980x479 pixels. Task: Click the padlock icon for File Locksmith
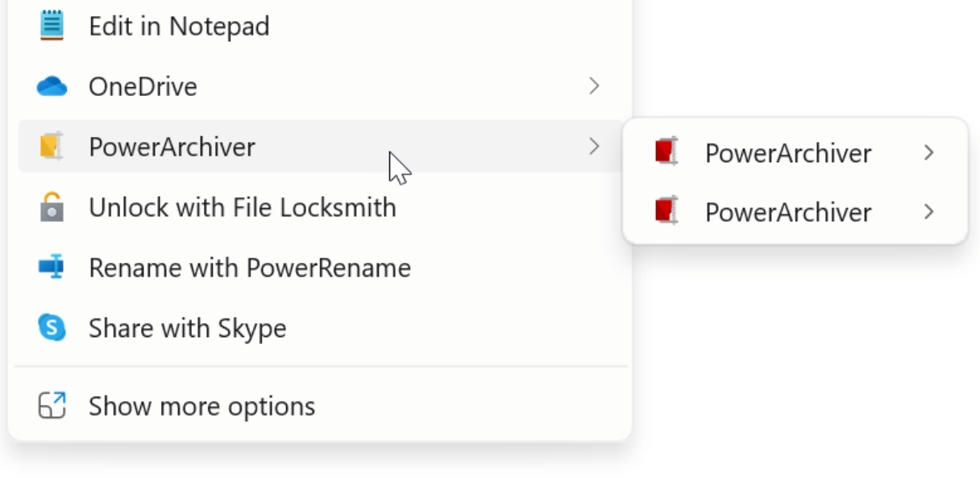coord(52,207)
